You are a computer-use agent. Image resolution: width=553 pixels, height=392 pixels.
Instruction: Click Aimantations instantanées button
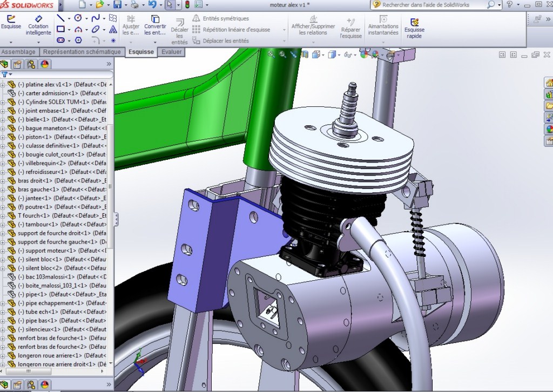pos(383,25)
